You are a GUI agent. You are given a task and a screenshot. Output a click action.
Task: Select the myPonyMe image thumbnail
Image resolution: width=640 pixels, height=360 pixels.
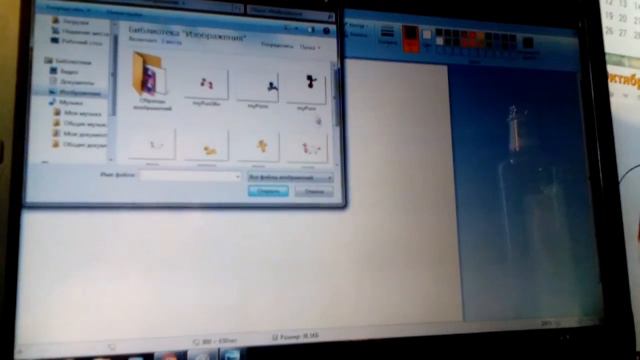206,87
